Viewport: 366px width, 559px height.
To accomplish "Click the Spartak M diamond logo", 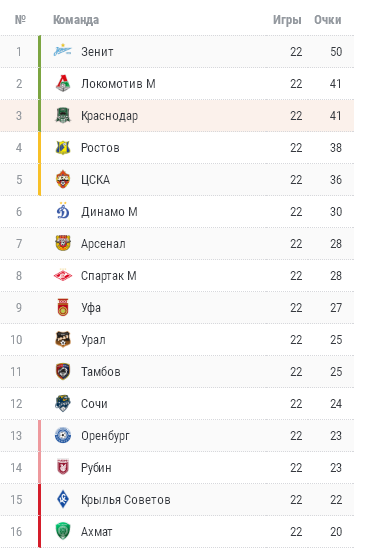I will [x=63, y=275].
